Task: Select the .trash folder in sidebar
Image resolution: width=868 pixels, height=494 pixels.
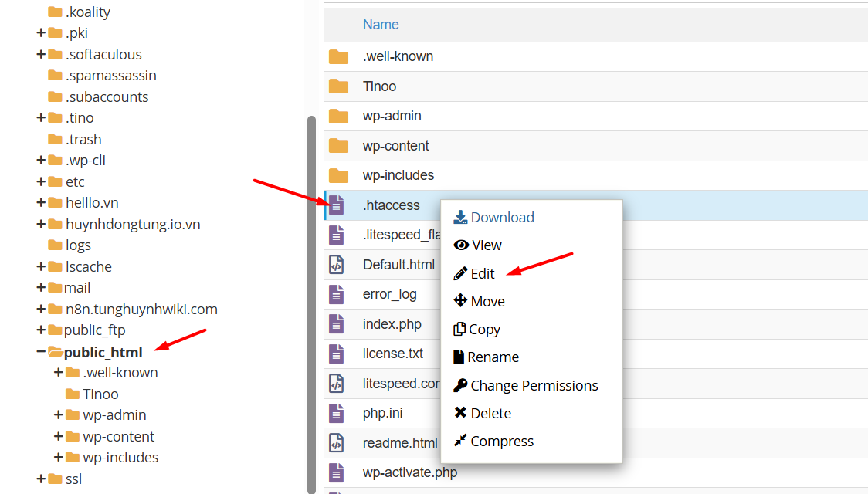Action: [x=83, y=140]
